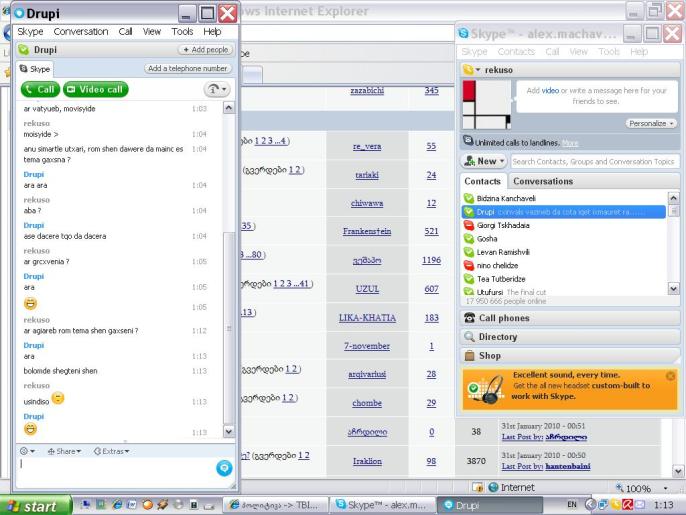686x515 pixels.
Task: Open 7-november user link
Action: point(367,346)
